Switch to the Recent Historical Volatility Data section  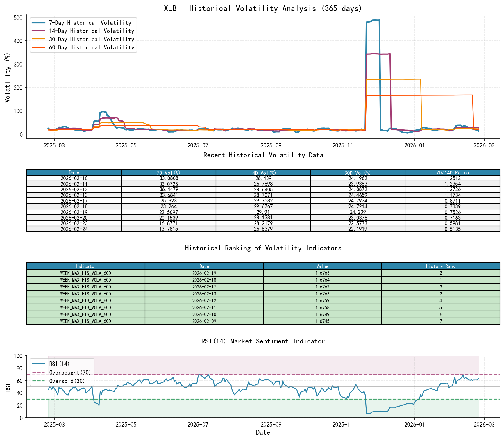pyautogui.click(x=263, y=155)
